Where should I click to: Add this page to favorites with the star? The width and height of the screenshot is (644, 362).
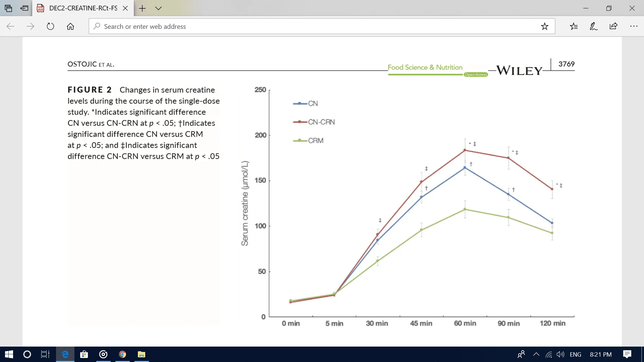[545, 26]
